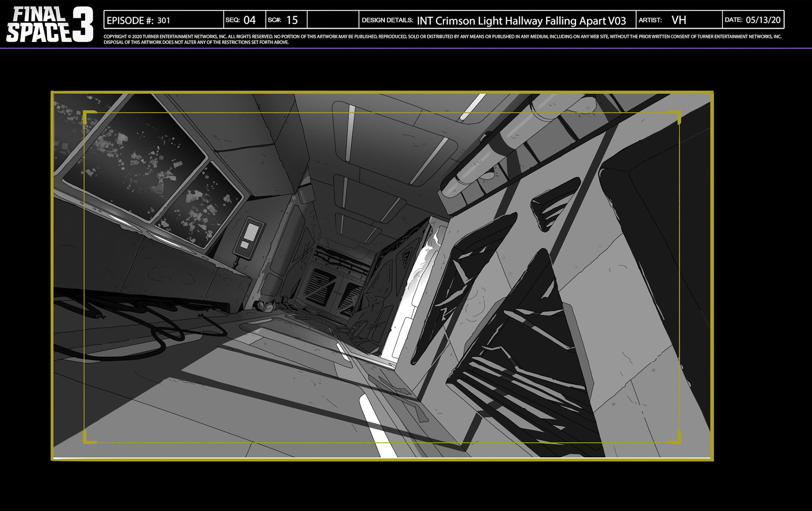Click the Episode # 301 field
The width and height of the screenshot is (812, 511).
pos(163,20)
